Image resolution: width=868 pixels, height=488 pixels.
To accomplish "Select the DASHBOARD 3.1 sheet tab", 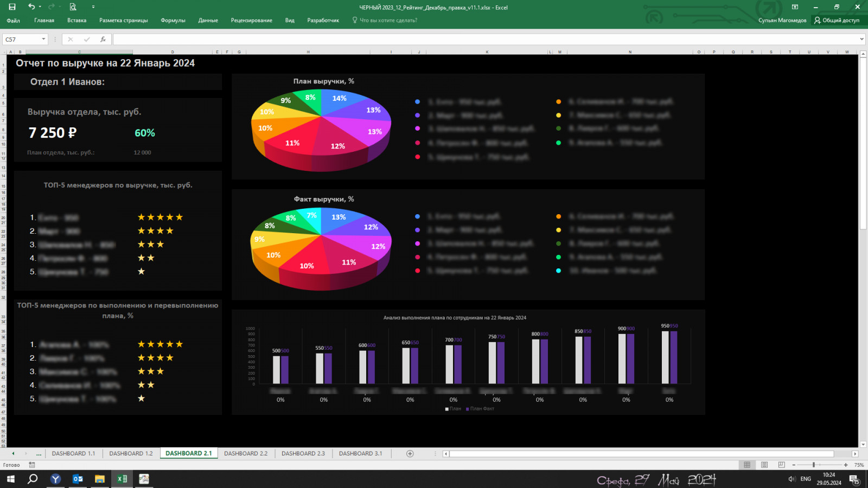I will (361, 453).
